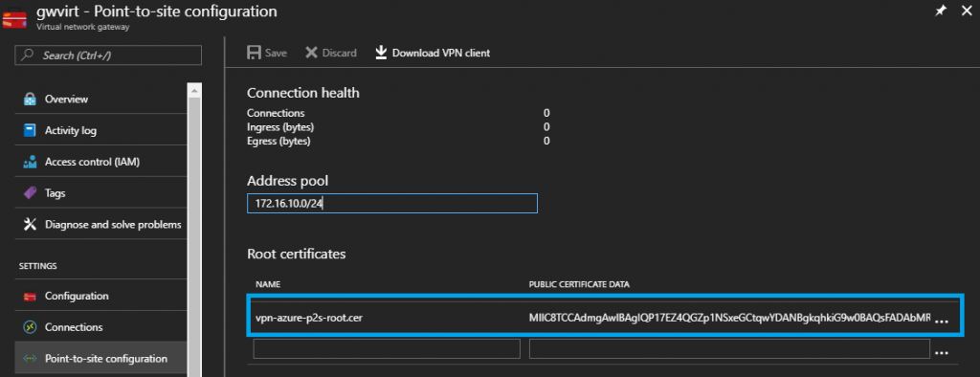Close the gwvirt blade with X
Viewport: 980px width, 377px height.
[966, 11]
